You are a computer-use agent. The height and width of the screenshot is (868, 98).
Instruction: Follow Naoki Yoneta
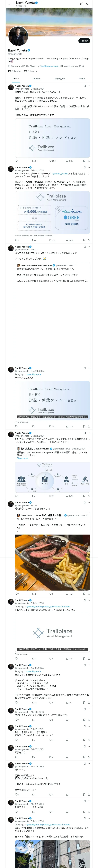pyautogui.click(x=84, y=41)
